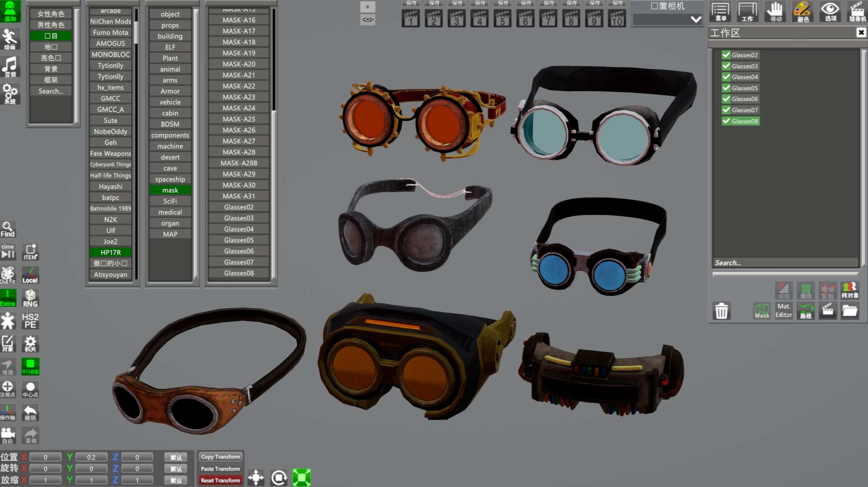
Task: Click the RNG dice icon
Action: tap(30, 298)
